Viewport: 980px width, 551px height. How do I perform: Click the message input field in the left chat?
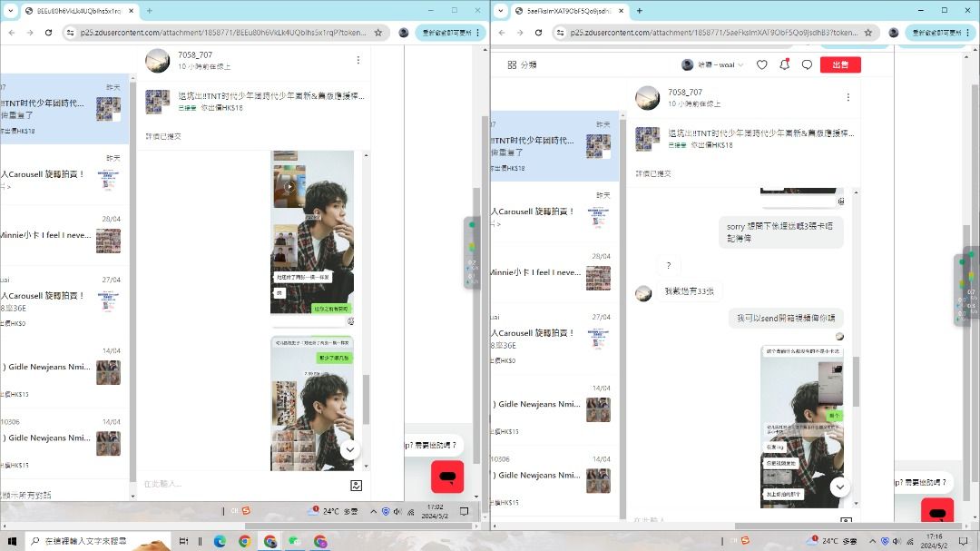point(244,484)
